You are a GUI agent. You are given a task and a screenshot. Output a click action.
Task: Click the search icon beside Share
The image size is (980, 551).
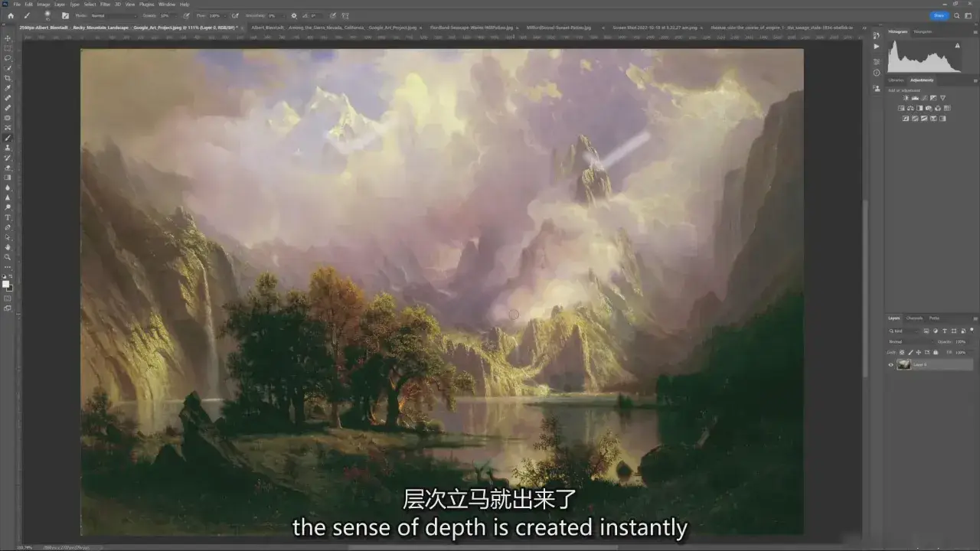click(956, 15)
